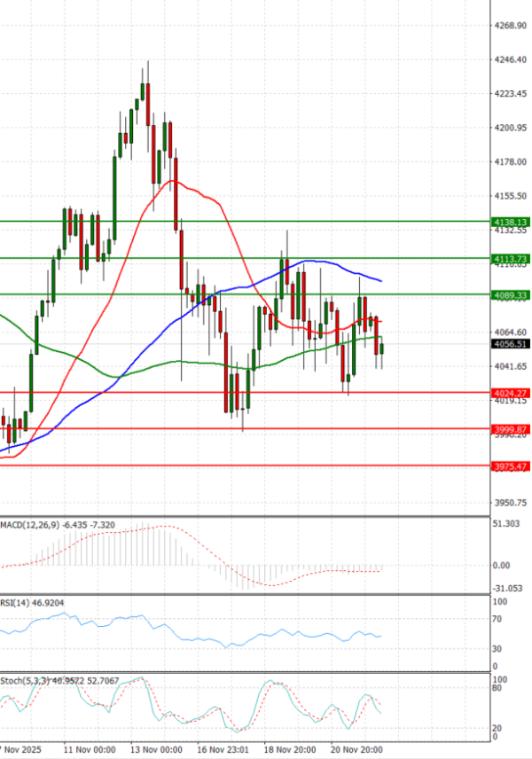The image size is (532, 759).
Task: Click the 18 Nov 20:00 date label
Action: [289, 749]
